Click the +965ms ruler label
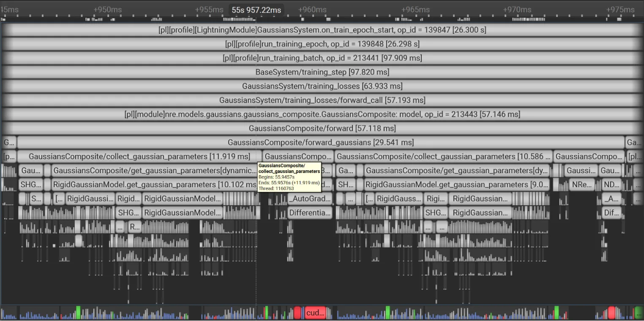 pyautogui.click(x=415, y=10)
